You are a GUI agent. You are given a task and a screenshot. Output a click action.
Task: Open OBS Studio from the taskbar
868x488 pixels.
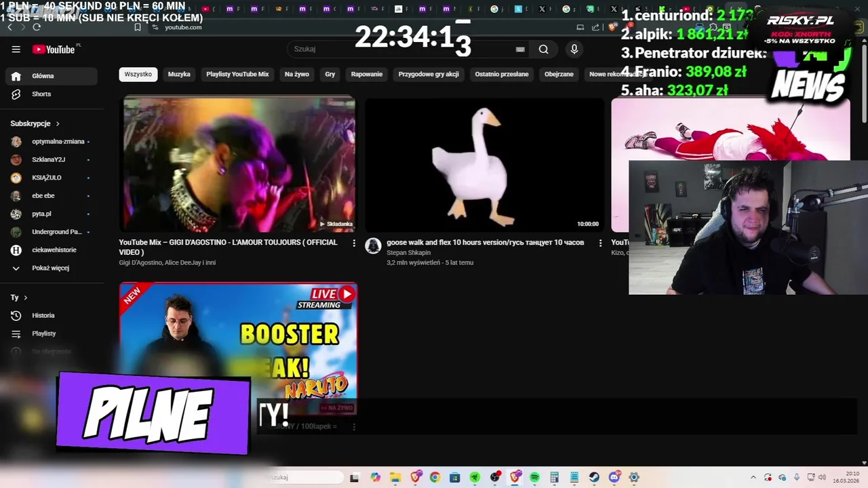click(495, 477)
